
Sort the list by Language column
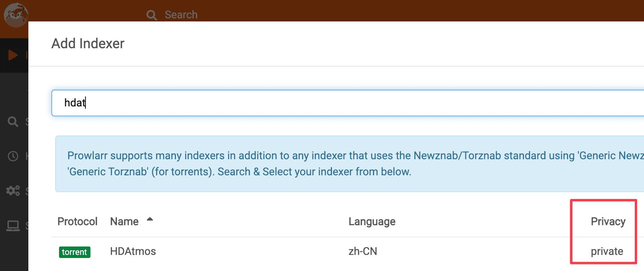pos(372,222)
